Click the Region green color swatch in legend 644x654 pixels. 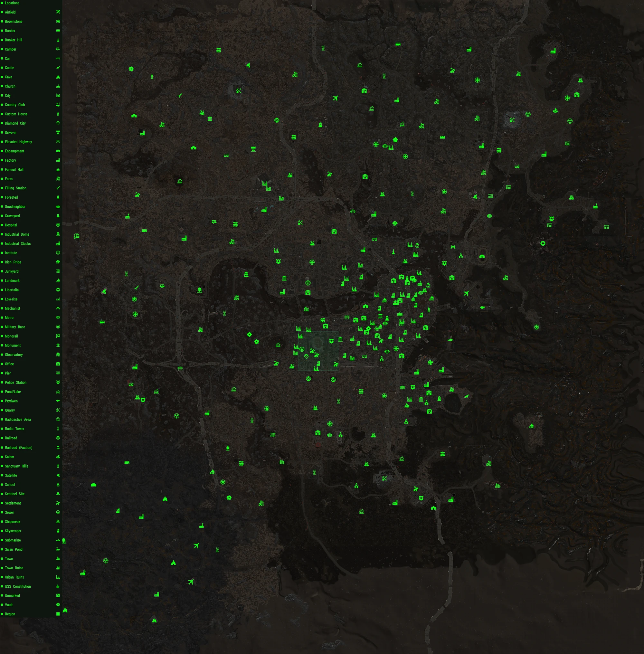pyautogui.click(x=58, y=614)
